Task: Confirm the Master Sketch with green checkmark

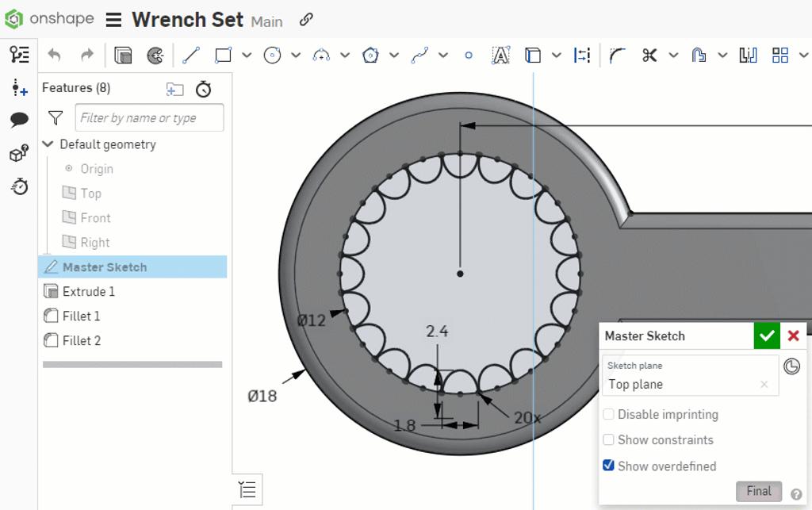Action: [766, 336]
